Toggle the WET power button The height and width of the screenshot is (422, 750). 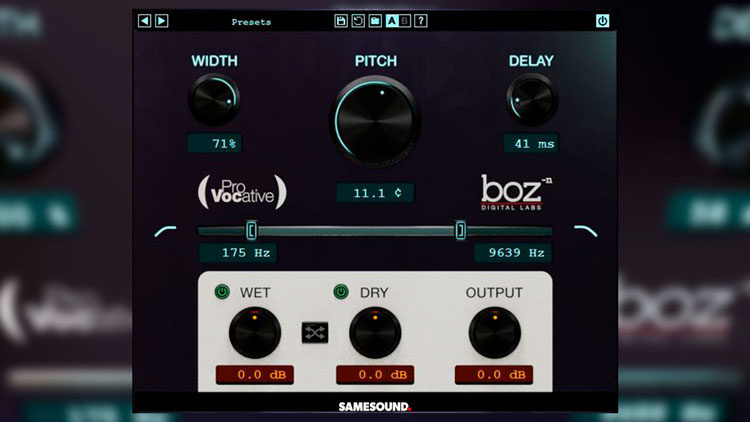pos(222,291)
